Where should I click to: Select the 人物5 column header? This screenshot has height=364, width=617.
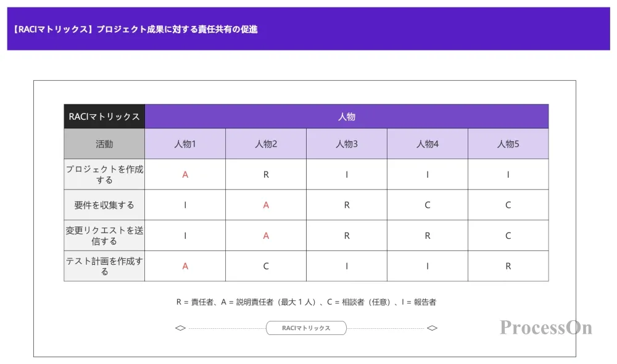click(x=508, y=144)
